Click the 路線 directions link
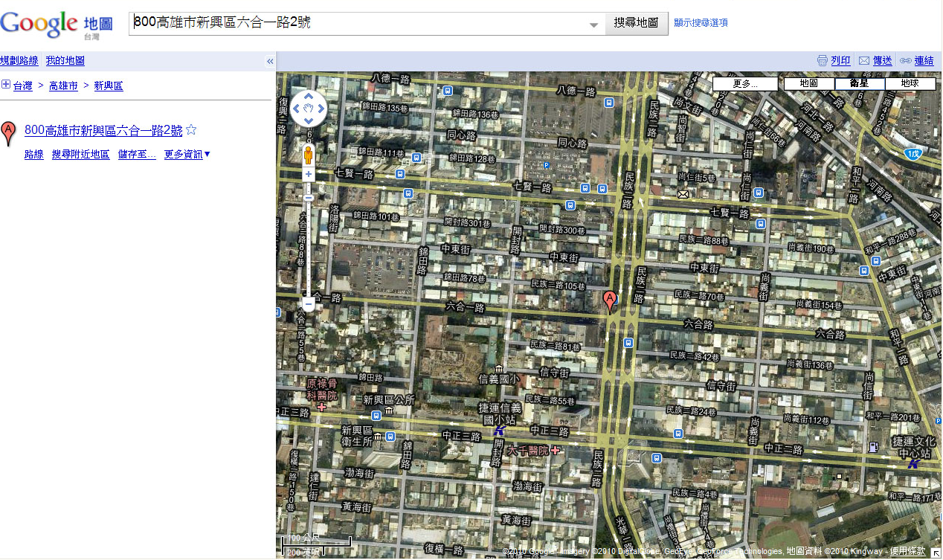 tap(34, 155)
